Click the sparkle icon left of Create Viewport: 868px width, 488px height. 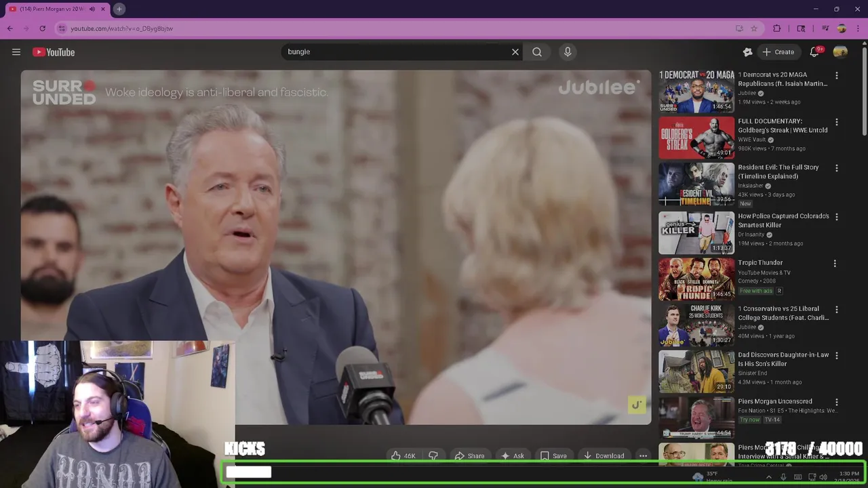click(747, 52)
